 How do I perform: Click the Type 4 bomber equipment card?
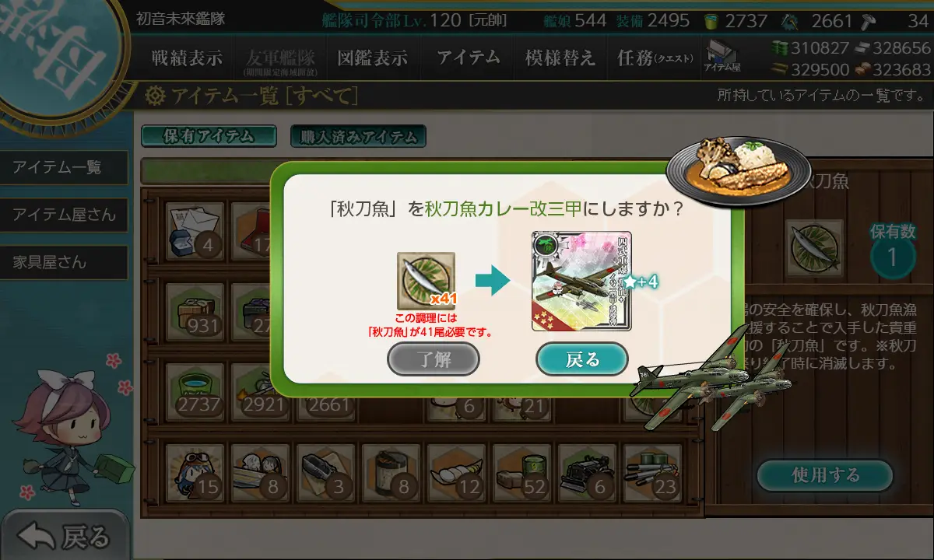[581, 282]
